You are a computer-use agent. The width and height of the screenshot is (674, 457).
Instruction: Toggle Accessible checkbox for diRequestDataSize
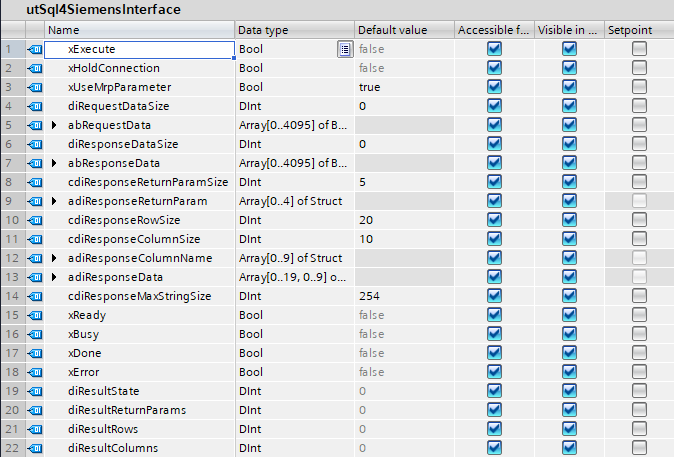click(494, 106)
